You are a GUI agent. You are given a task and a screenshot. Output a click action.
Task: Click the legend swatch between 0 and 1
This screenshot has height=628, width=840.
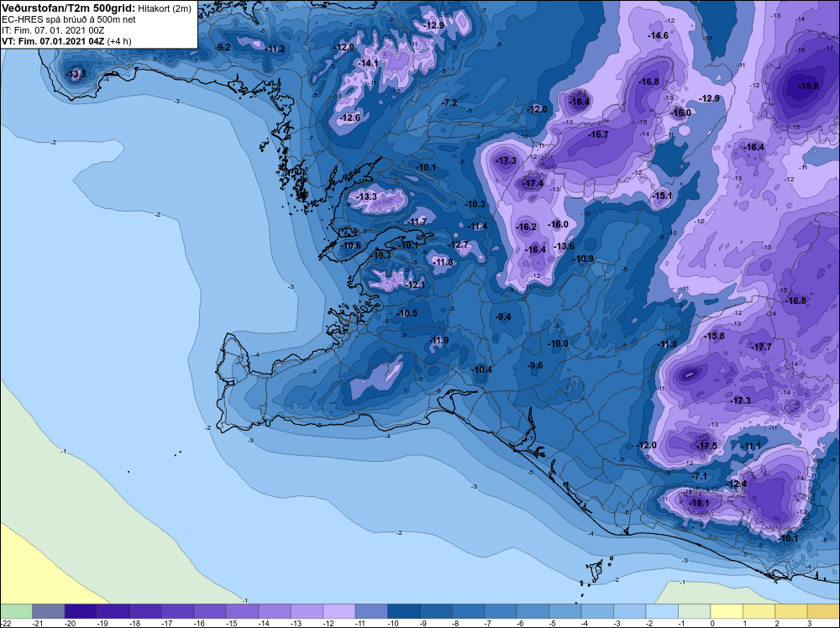[727, 611]
